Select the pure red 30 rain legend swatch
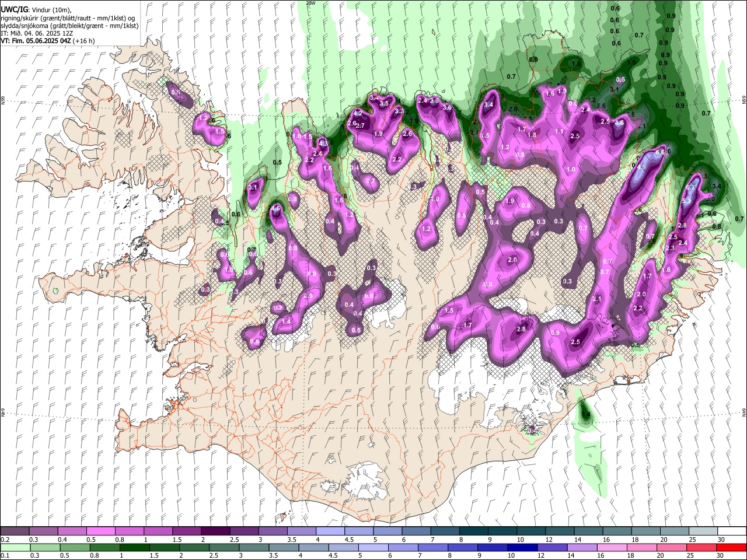 click(731, 547)
